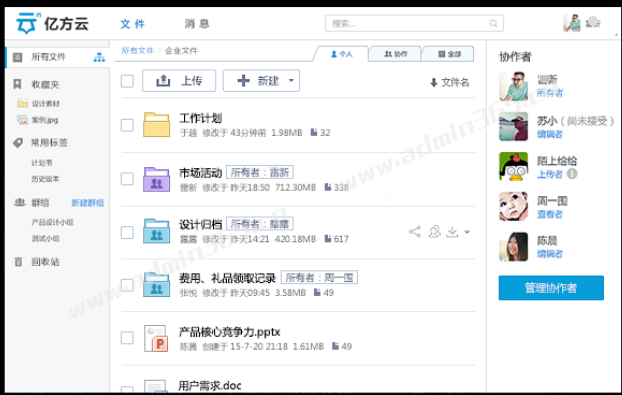Click the tag icon for 常用标签

point(18,143)
